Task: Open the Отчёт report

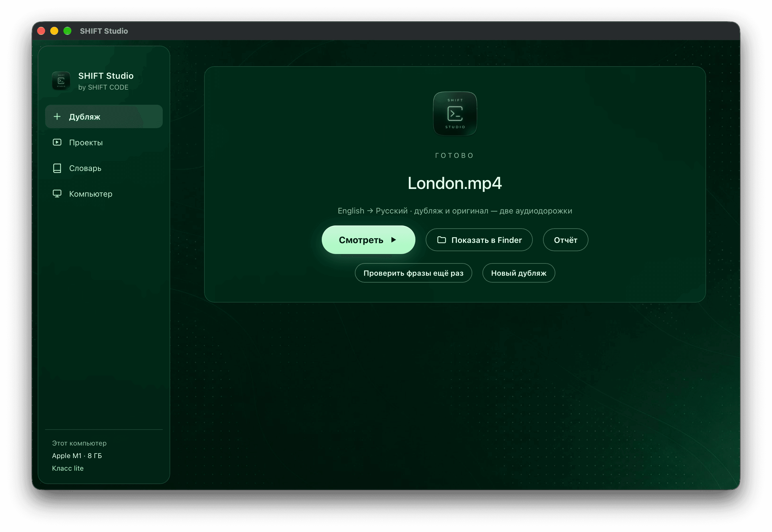Action: coord(565,240)
